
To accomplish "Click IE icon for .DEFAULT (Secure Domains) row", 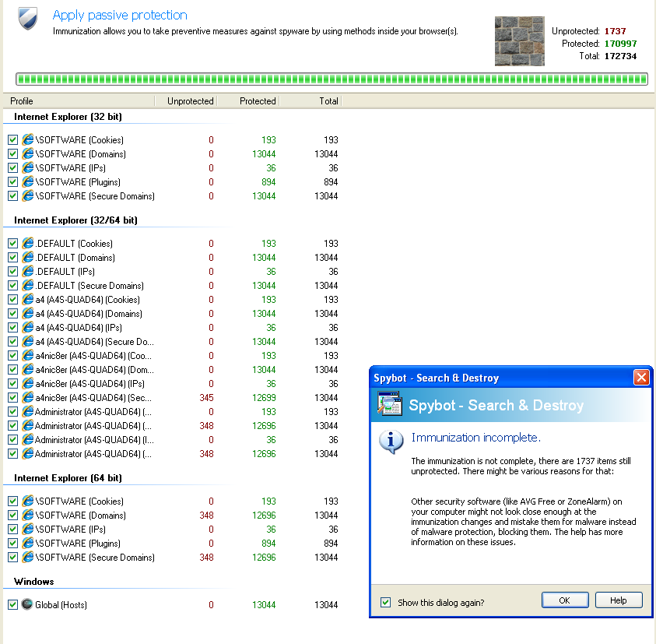I will pyautogui.click(x=27, y=286).
